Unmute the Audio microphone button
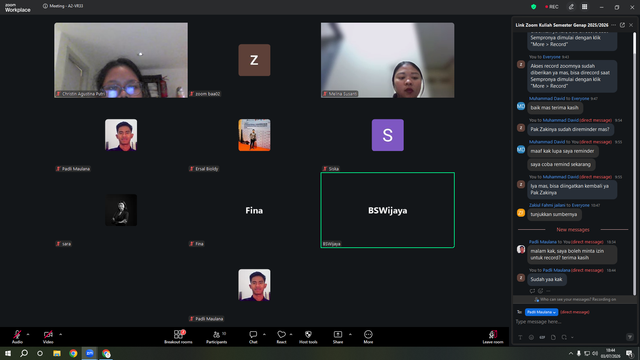 coord(17,336)
